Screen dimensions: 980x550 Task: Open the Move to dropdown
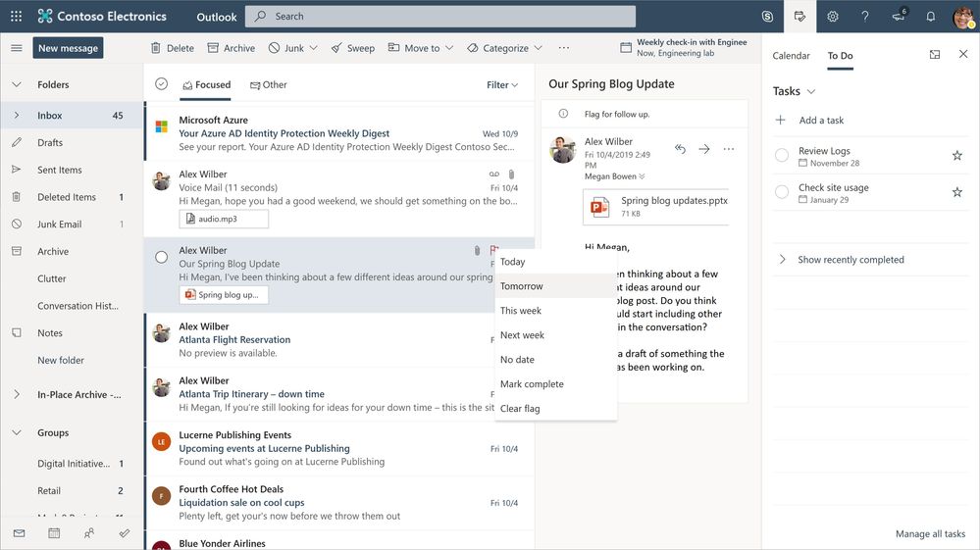421,48
